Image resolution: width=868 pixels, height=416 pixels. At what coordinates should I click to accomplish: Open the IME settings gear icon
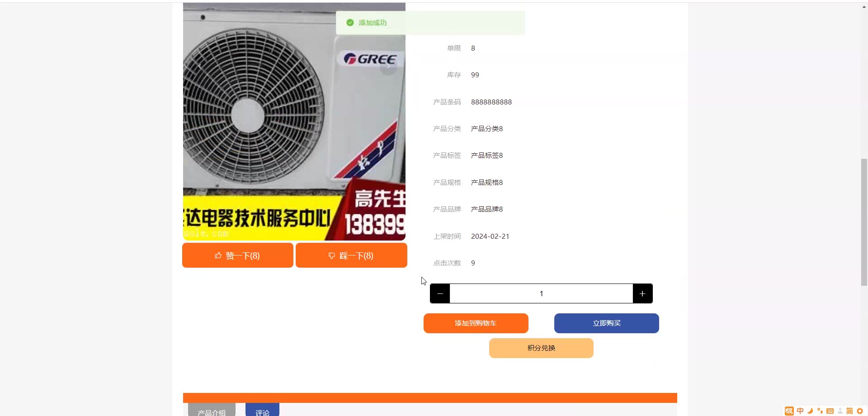pos(860,411)
